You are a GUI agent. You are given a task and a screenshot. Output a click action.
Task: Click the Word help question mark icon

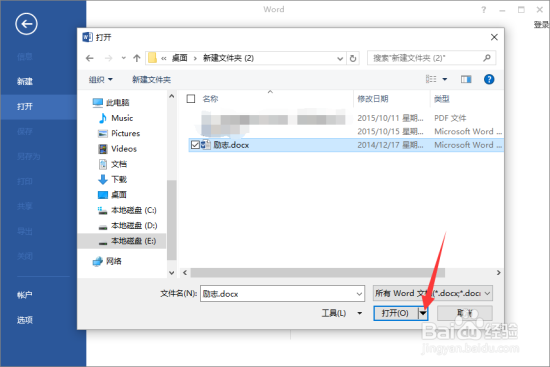click(x=484, y=10)
